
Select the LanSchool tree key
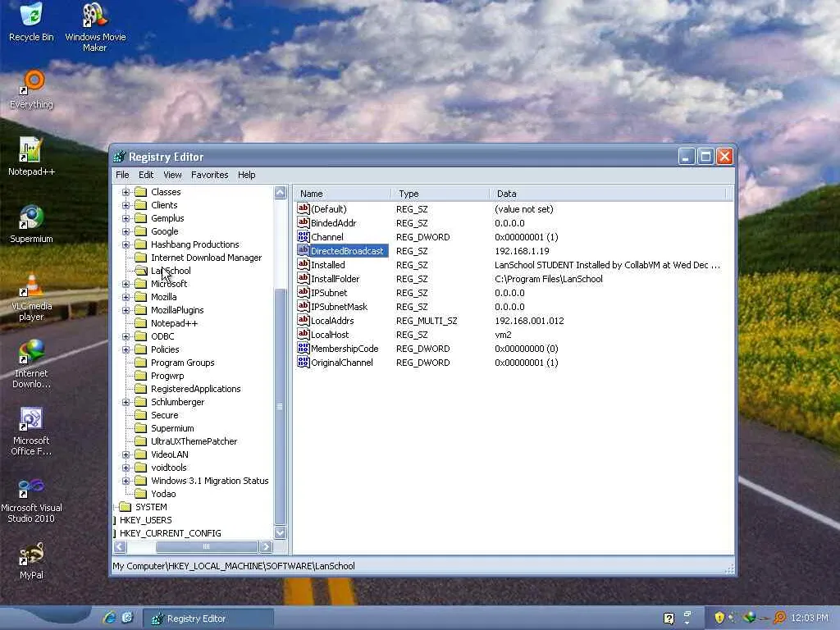[171, 271]
